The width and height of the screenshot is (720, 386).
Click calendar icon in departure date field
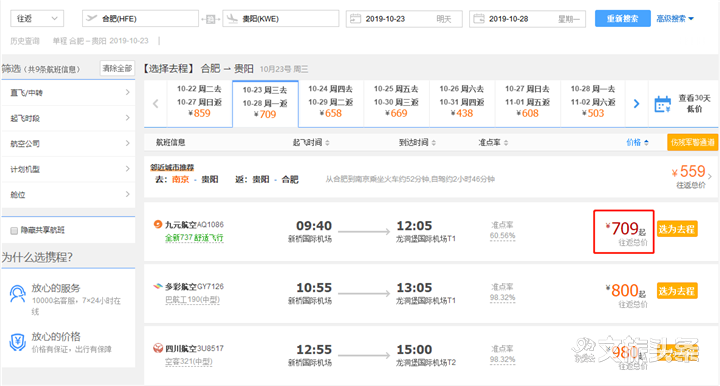(355, 19)
